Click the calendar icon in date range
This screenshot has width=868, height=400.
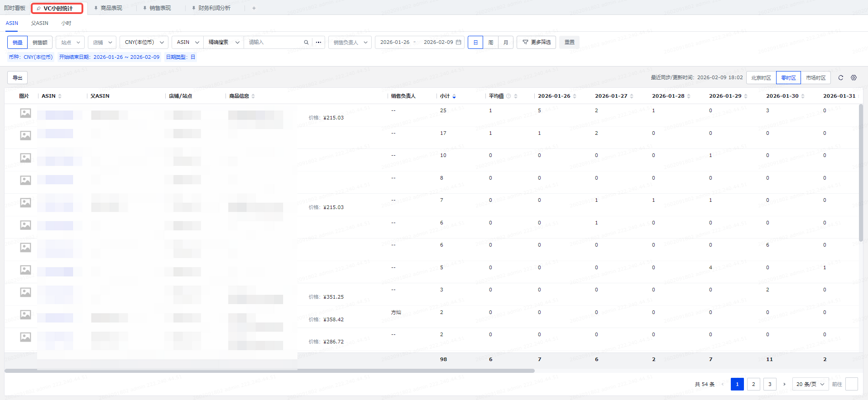coord(459,43)
